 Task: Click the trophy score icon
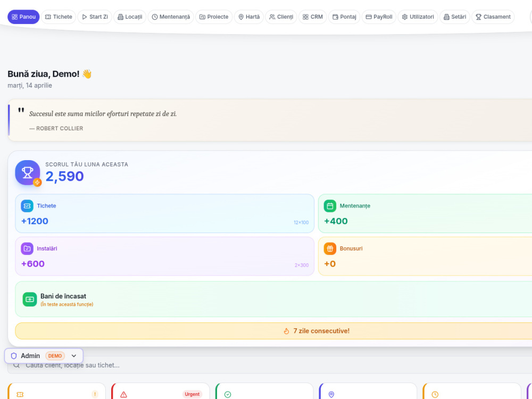tap(28, 172)
